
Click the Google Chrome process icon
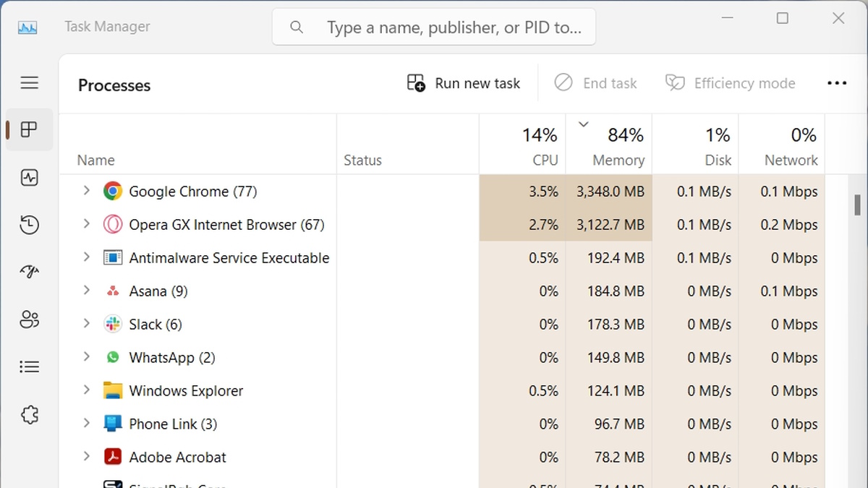coord(113,192)
